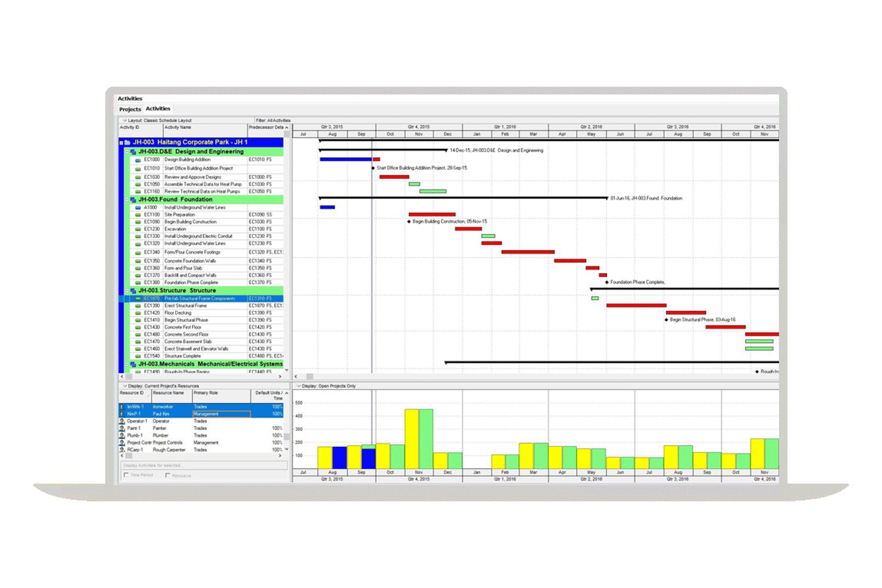
Task: Collapse the JH-003.D&E Design and Engineering group
Action: (127, 152)
